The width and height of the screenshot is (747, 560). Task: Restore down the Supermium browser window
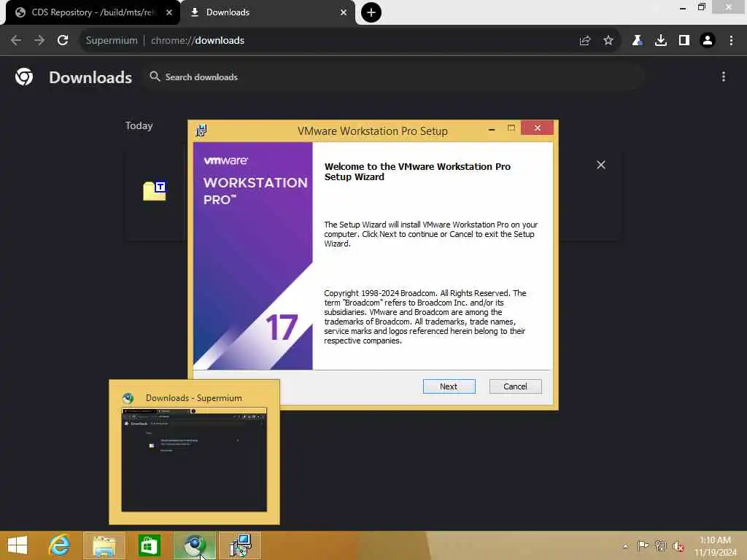[701, 7]
